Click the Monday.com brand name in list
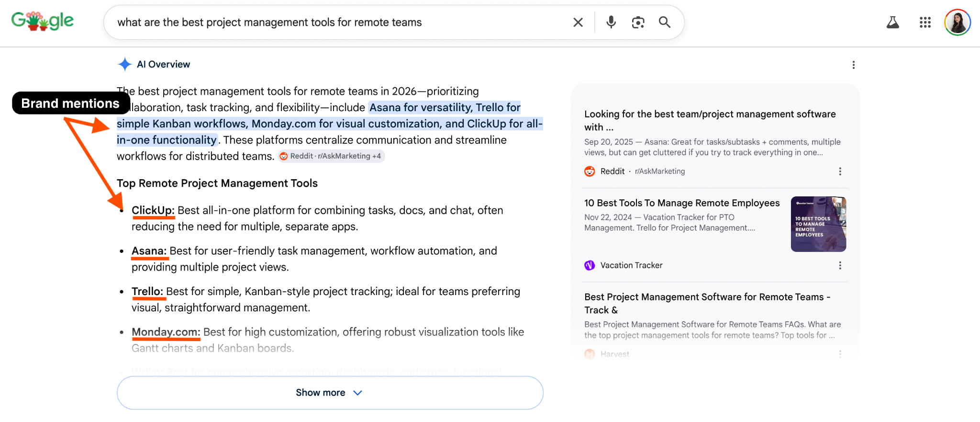 pyautogui.click(x=166, y=332)
